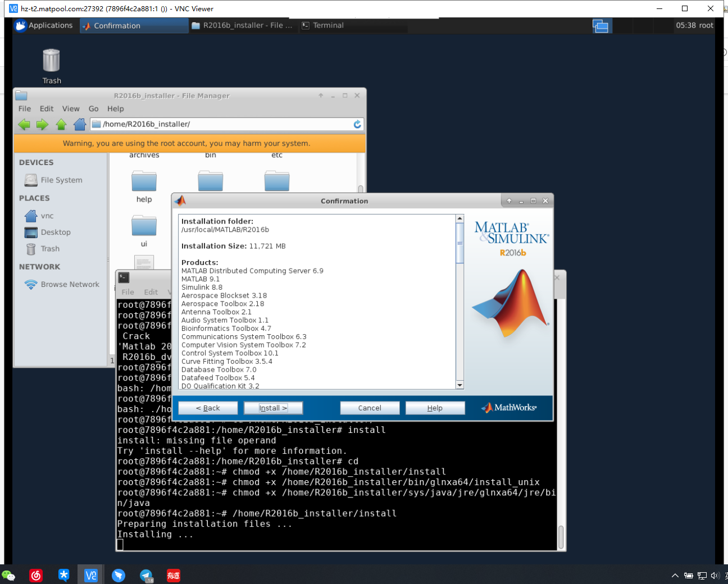The height and width of the screenshot is (584, 728).
Task: Go back in File Manager toolbar
Action: click(x=24, y=124)
